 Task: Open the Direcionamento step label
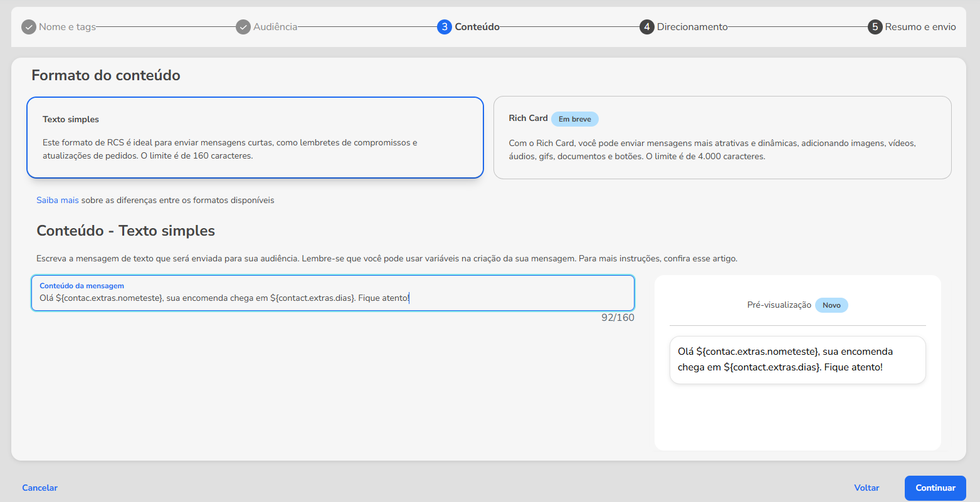692,27
